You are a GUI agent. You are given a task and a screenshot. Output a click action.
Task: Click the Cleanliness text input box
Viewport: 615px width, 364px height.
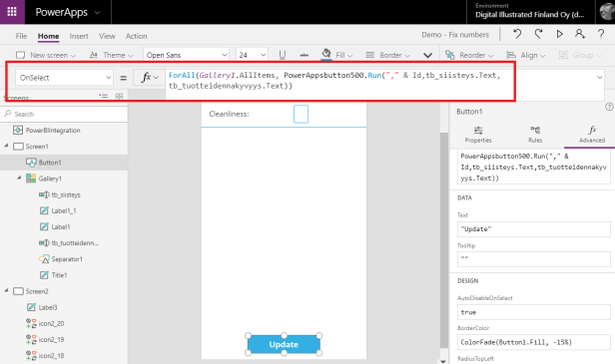[x=301, y=114]
